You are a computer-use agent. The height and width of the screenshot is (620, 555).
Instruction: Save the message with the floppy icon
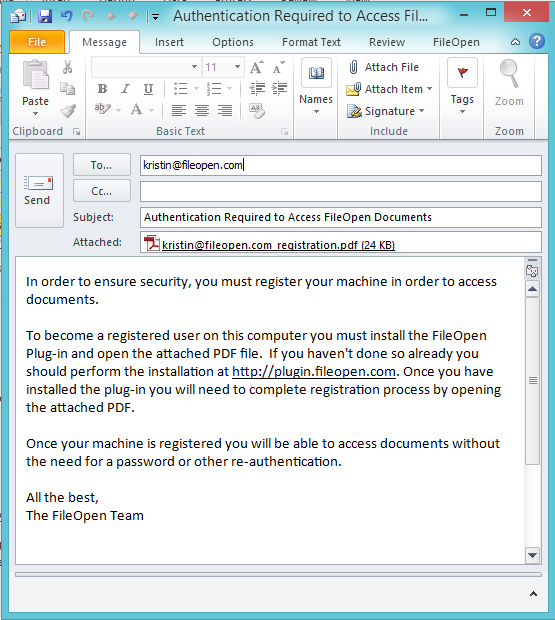click(45, 16)
